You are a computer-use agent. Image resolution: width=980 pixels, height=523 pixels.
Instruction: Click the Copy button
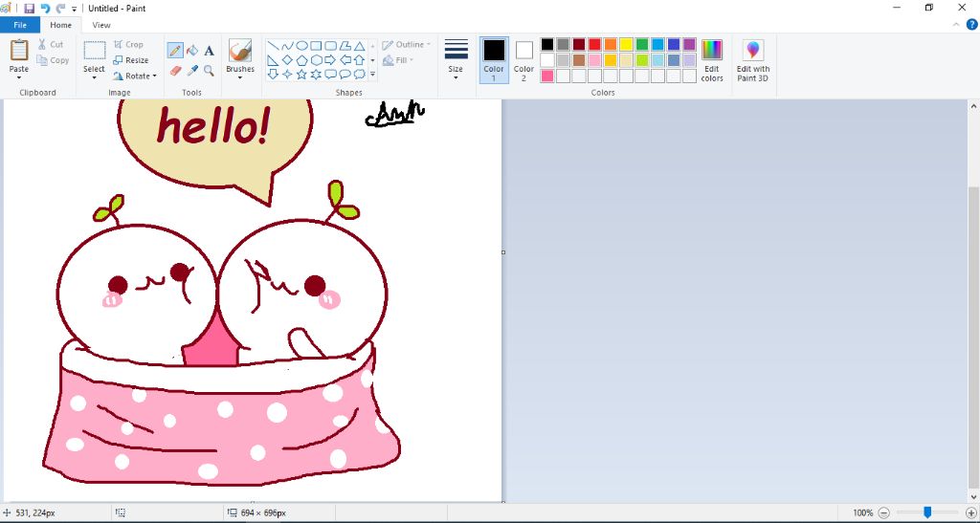(x=53, y=60)
